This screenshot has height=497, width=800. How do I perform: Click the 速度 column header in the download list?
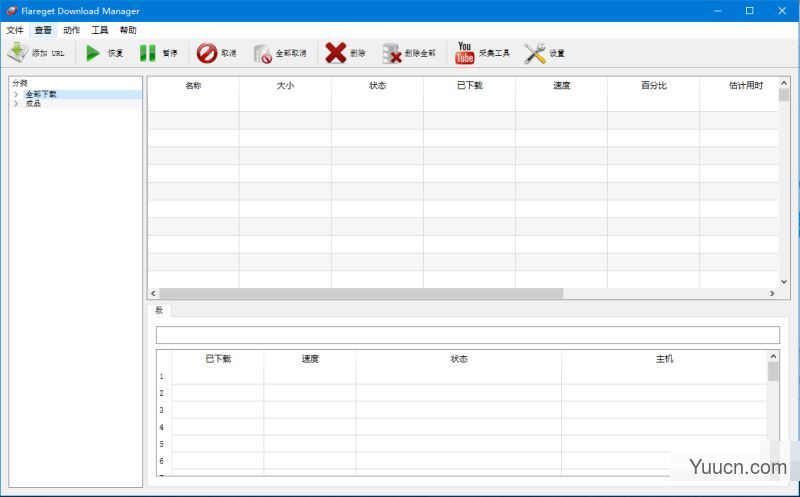click(x=561, y=86)
